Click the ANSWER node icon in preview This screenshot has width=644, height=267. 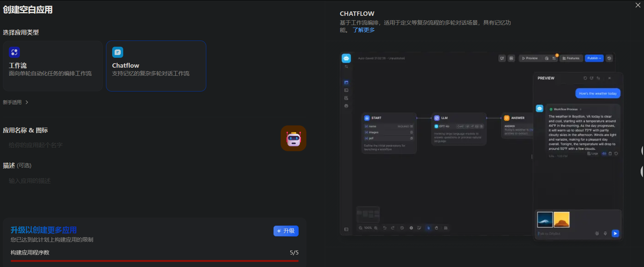point(506,118)
